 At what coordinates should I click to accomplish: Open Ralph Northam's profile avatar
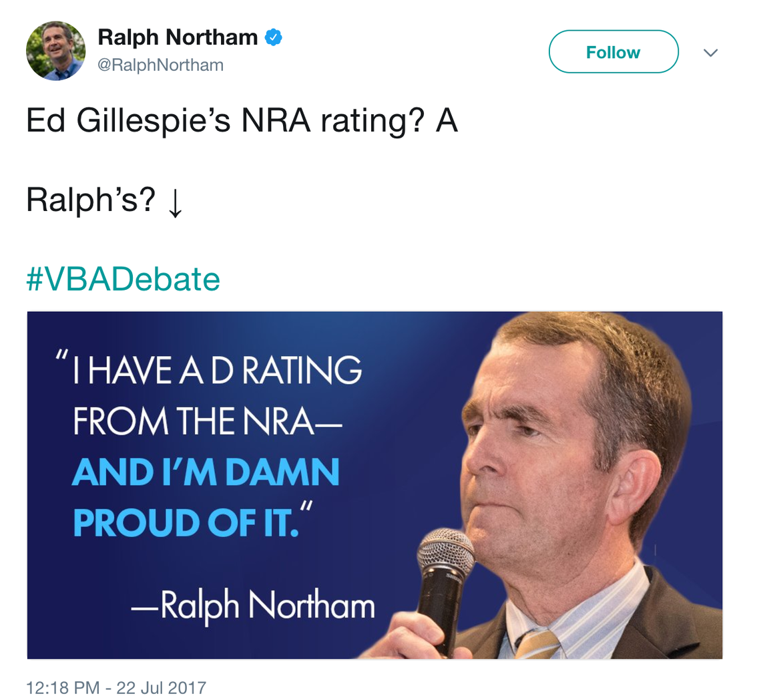click(56, 51)
